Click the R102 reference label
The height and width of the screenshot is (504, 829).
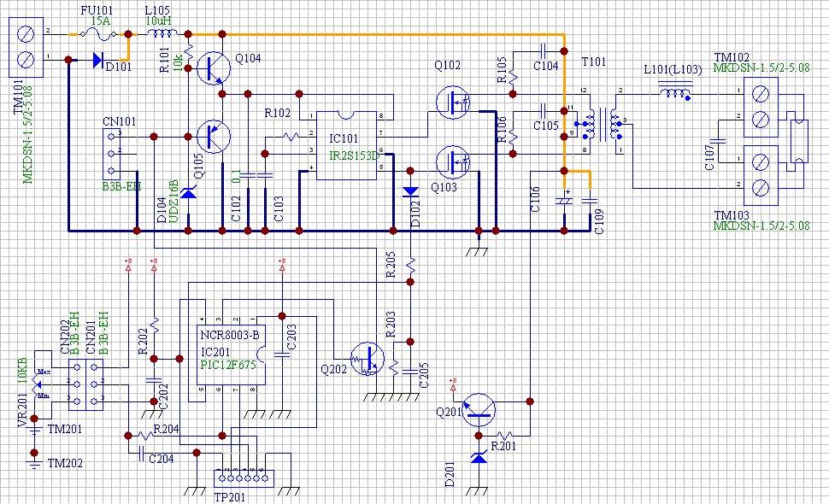point(278,113)
